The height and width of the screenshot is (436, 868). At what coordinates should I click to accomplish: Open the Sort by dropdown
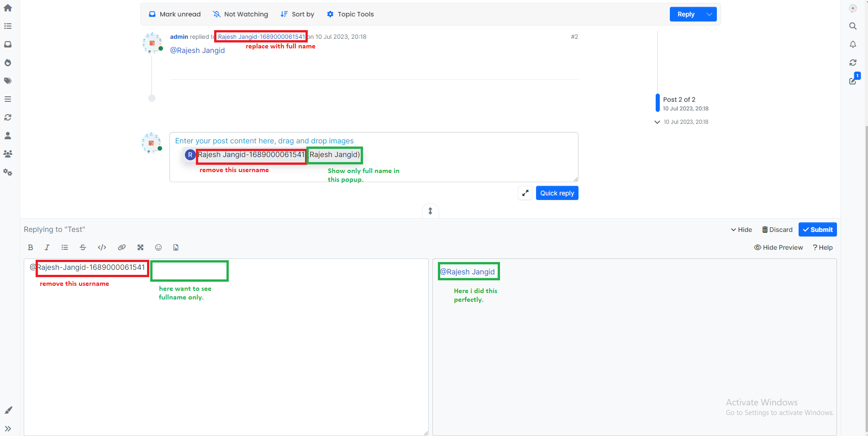(x=297, y=14)
